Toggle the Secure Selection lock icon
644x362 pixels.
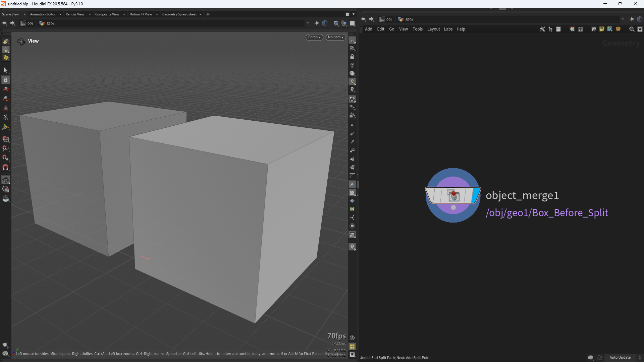(x=5, y=80)
